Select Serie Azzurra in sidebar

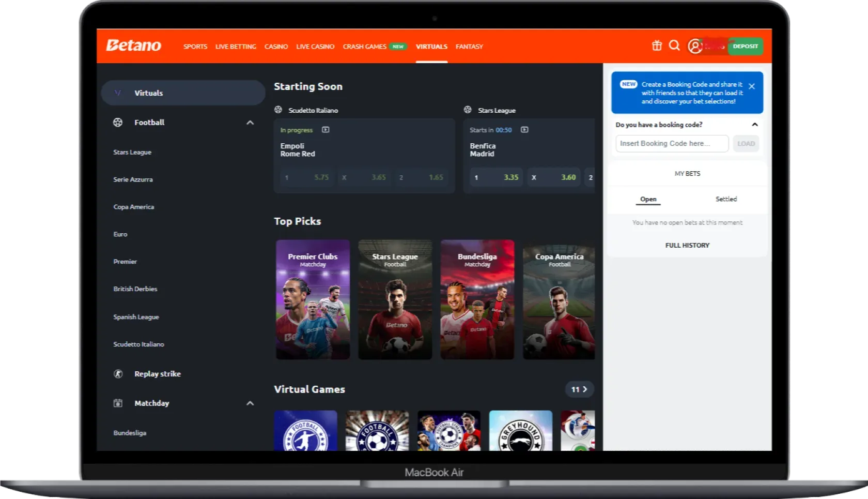pyautogui.click(x=133, y=179)
